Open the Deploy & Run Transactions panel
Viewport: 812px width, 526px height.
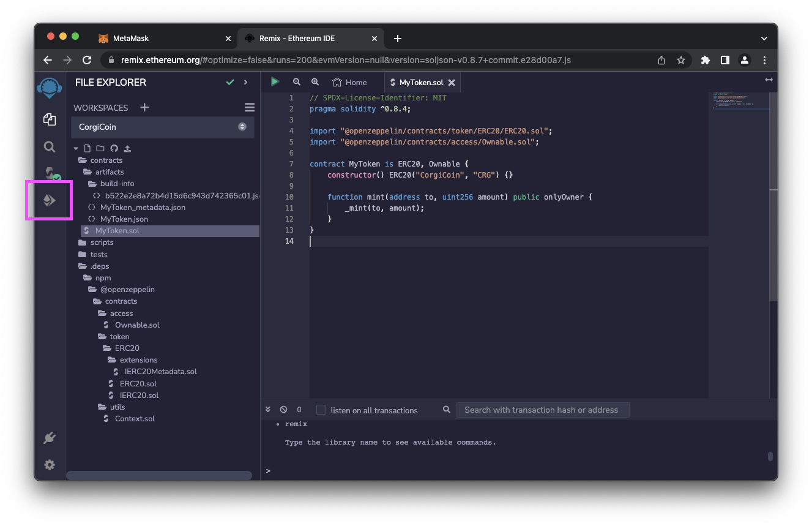(x=50, y=200)
